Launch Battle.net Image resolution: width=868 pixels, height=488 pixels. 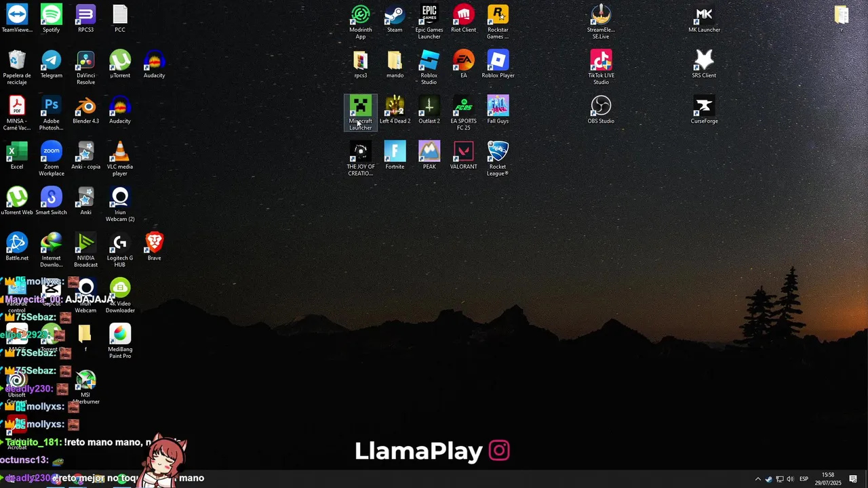coord(17,246)
